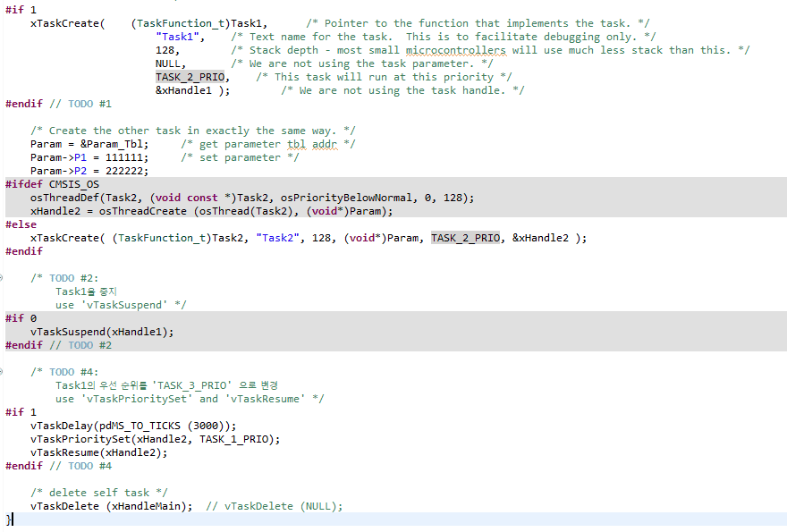Click the '#if 0' directive
This screenshot has width=787, height=532.
pos(21,318)
